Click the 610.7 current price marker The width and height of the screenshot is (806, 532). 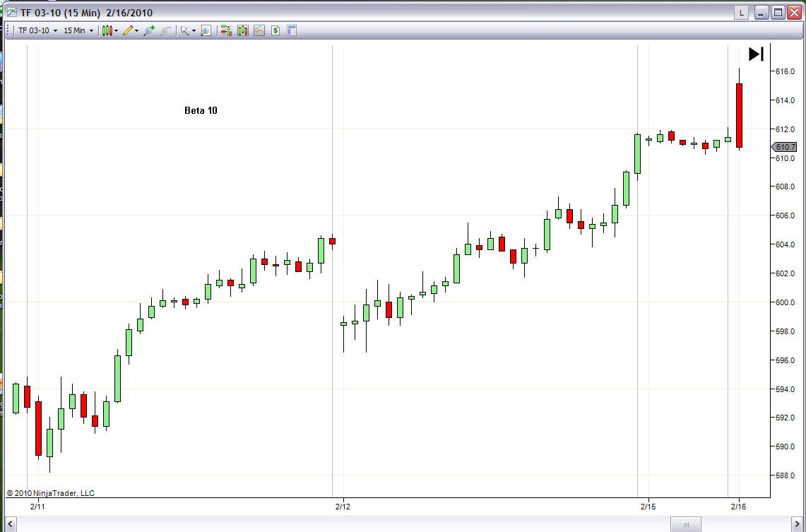point(784,147)
